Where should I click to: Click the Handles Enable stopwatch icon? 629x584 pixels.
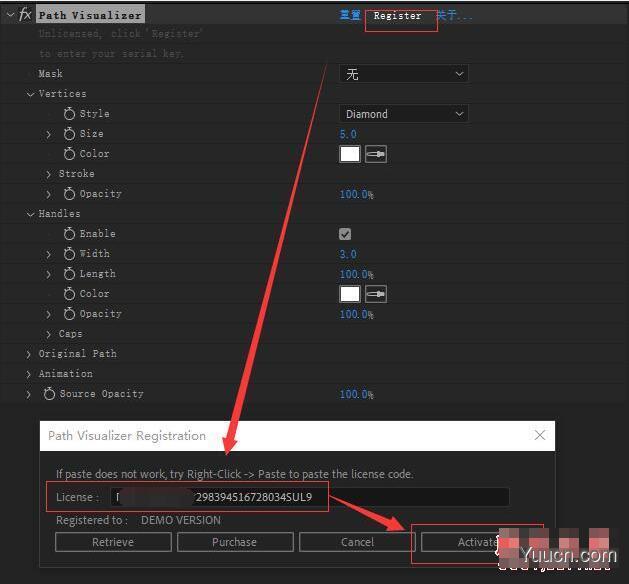click(x=69, y=233)
